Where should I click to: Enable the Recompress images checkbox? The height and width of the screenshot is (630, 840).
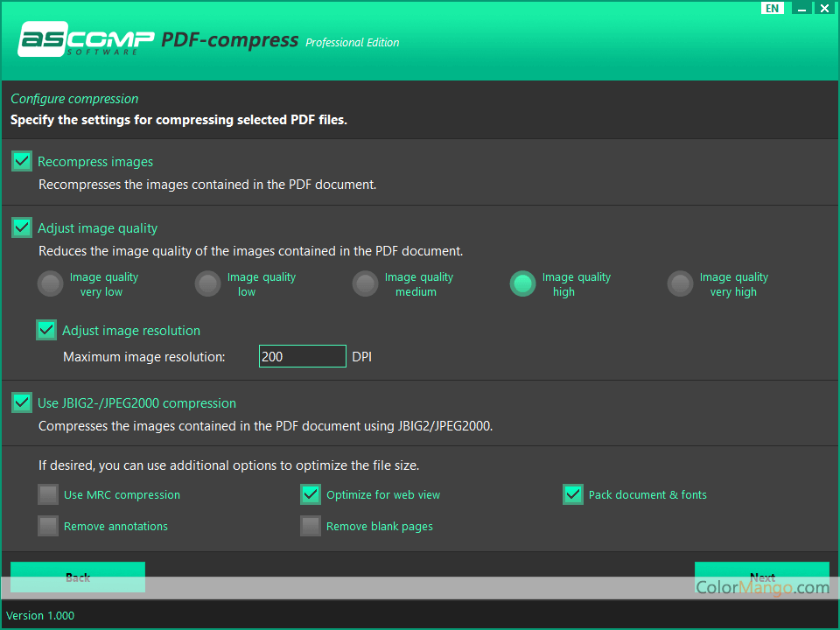tap(21, 161)
